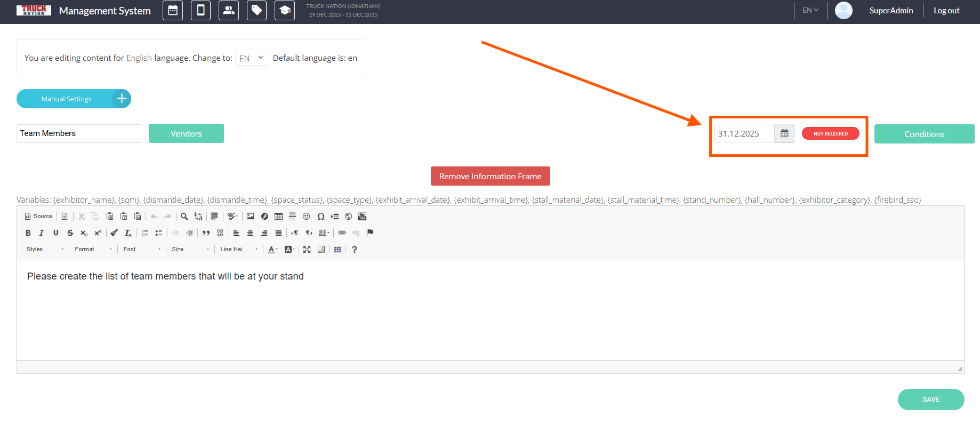Open the text color picker
This screenshot has width=980, height=423.
tap(272, 249)
